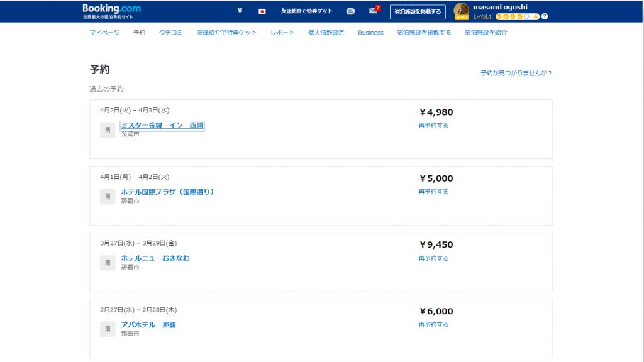Click the ¥9,450 price
The height and width of the screenshot is (362, 644).
pyautogui.click(x=436, y=245)
